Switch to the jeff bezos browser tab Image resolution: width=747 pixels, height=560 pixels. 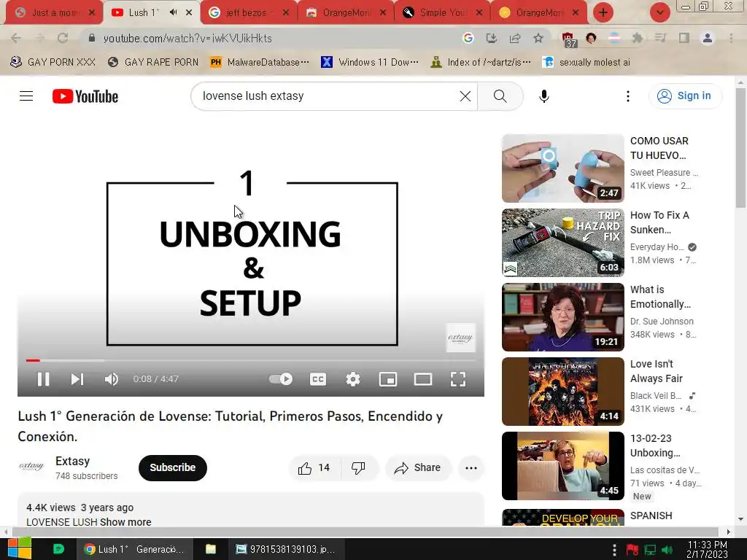point(247,13)
